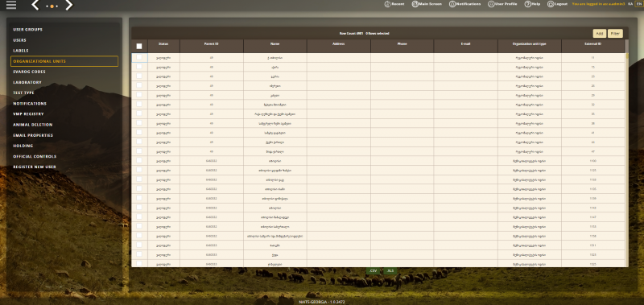Check the row with External ID 1100
The image size is (644, 305).
(139, 160)
